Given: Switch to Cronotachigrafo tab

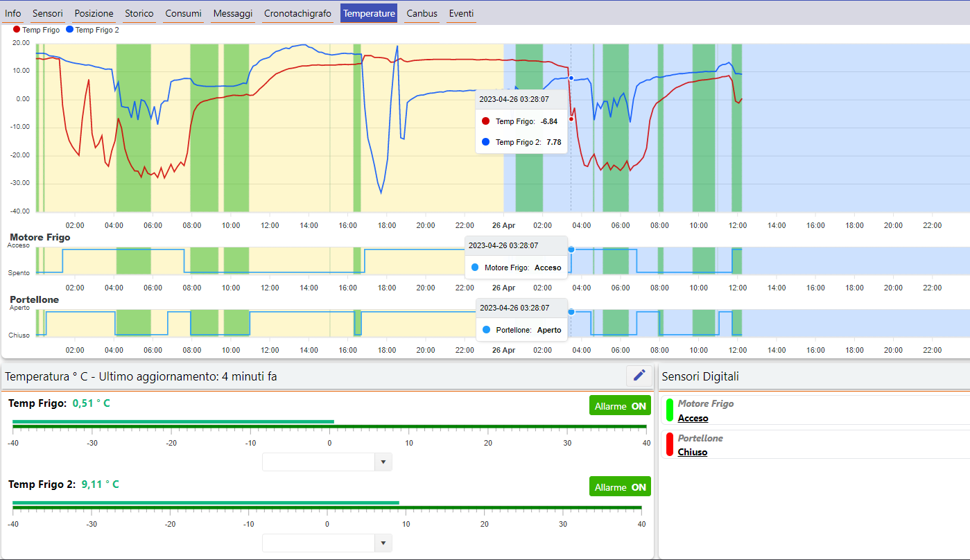Looking at the screenshot, I should click(298, 13).
